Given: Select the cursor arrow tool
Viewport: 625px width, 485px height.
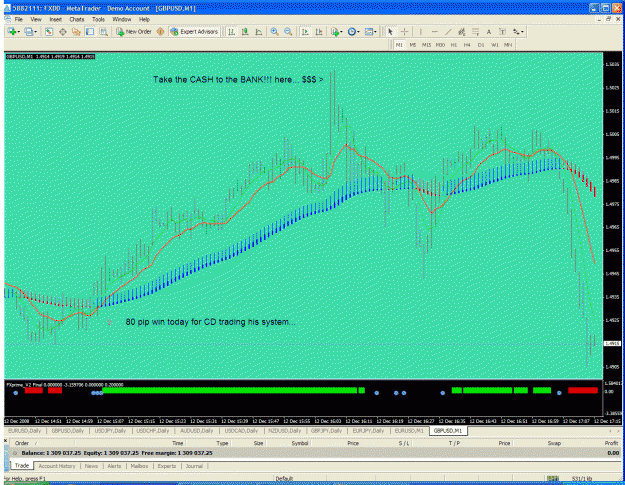Looking at the screenshot, I should [391, 32].
